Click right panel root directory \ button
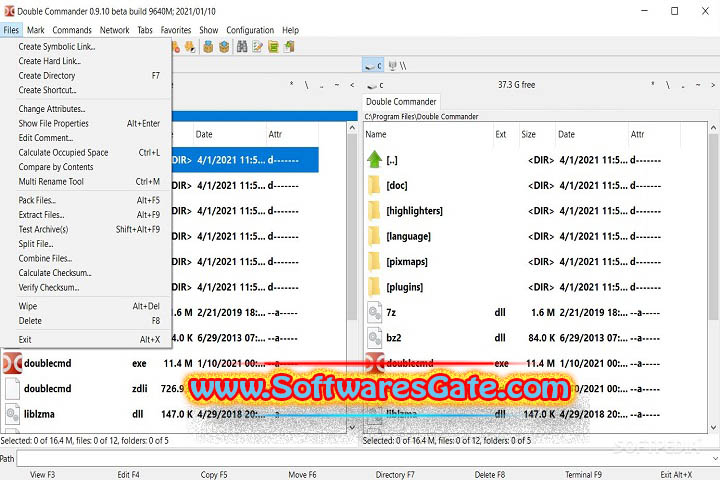Screen dimensions: 720x480 point(668,85)
